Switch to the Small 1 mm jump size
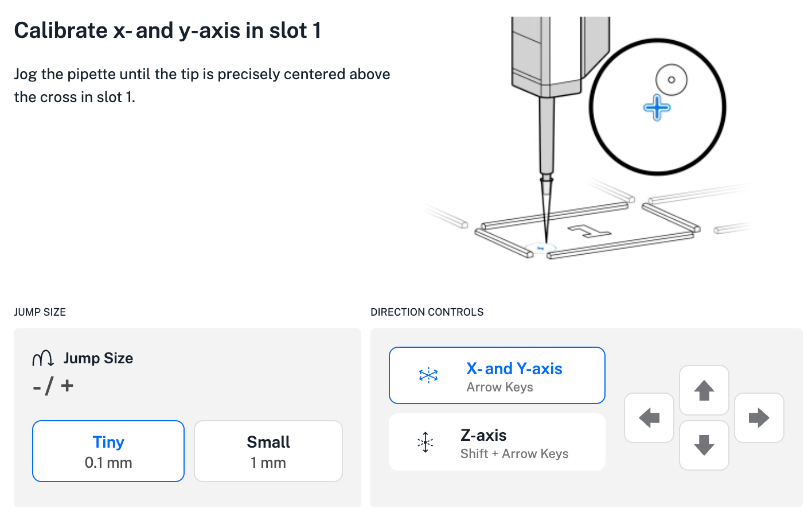Screen dimensions: 812x520 (268, 451)
